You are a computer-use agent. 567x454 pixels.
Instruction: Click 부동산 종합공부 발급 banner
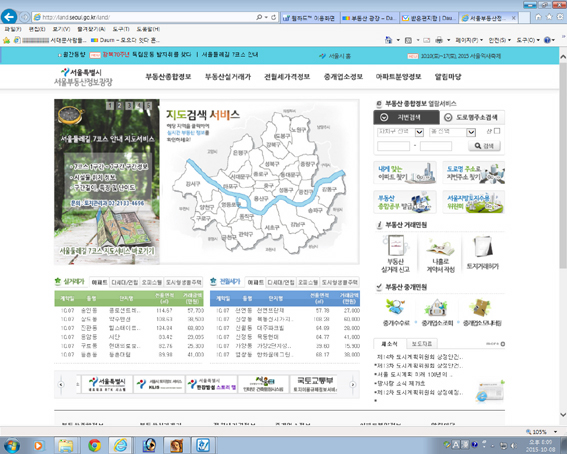(405, 202)
